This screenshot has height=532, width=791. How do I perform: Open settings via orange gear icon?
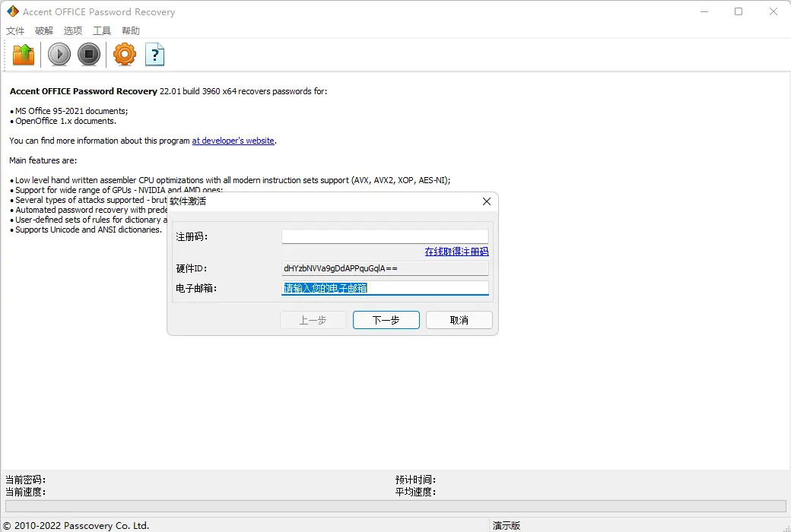pos(125,55)
